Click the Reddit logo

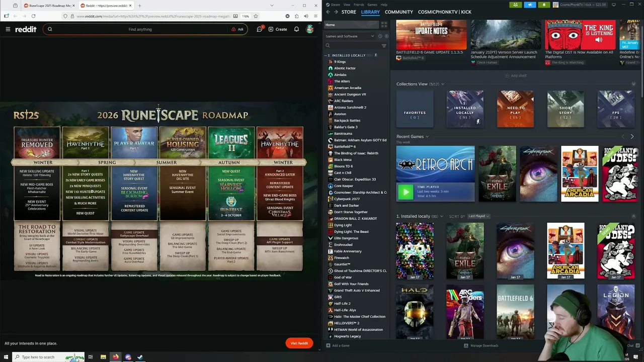pos(26,29)
